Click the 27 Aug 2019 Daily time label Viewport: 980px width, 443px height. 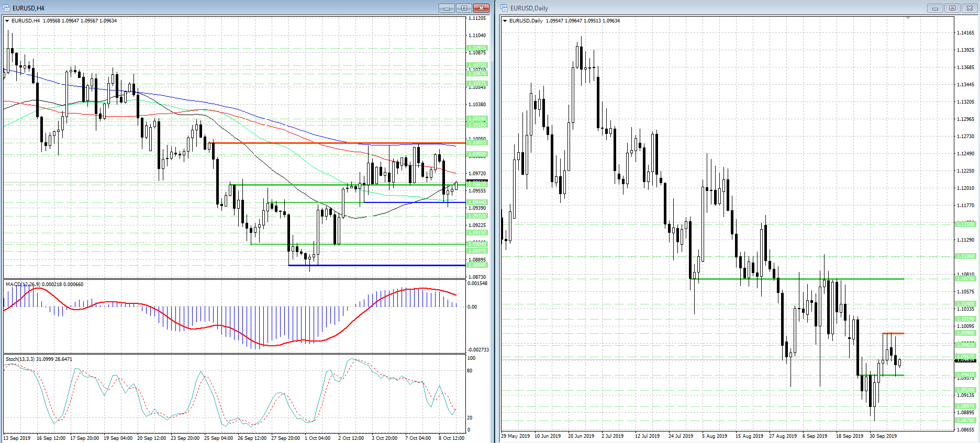coord(783,436)
